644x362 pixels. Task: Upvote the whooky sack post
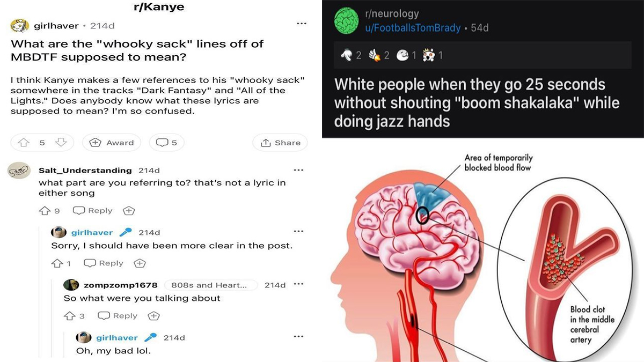[23, 142]
